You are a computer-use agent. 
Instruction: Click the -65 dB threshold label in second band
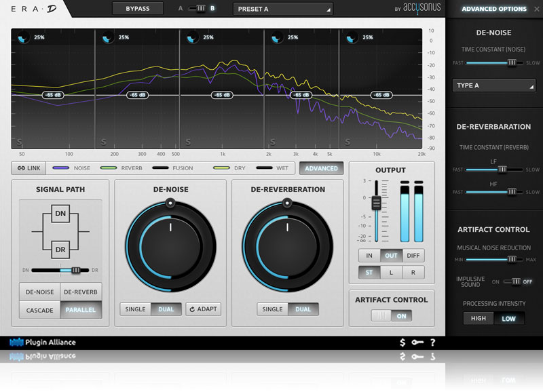point(137,95)
